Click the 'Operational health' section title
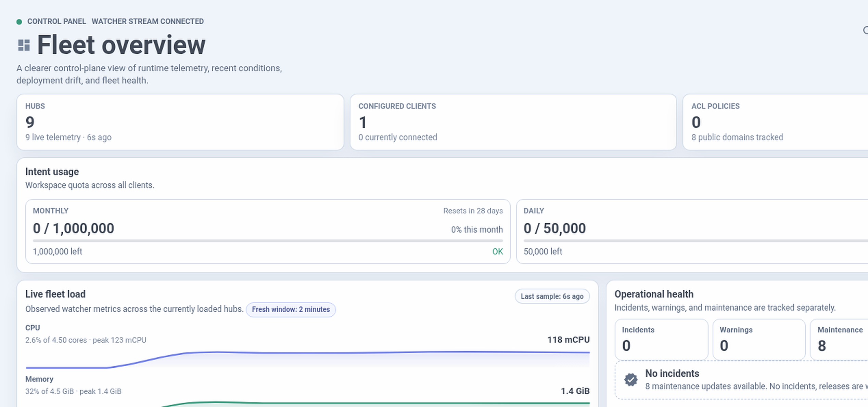Screen dimensions: 868x407 [654, 294]
